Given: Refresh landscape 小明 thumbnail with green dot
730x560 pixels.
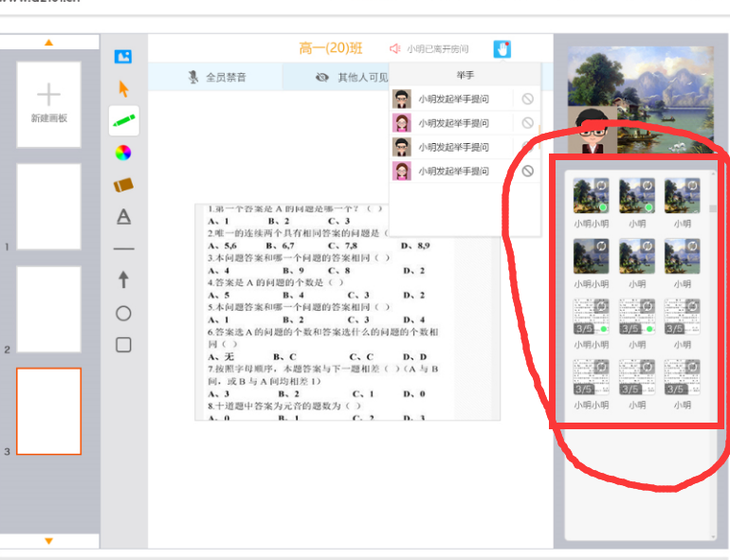Looking at the screenshot, I should [648, 186].
